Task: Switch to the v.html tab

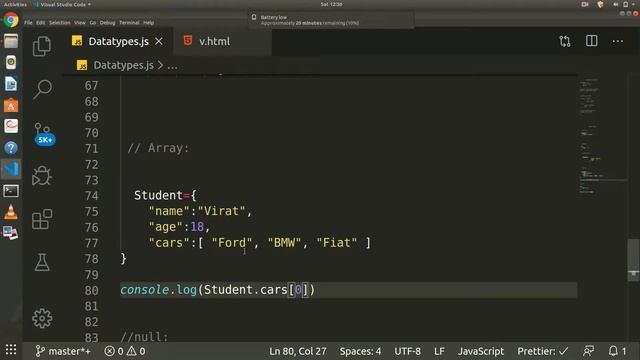Action: pos(214,41)
